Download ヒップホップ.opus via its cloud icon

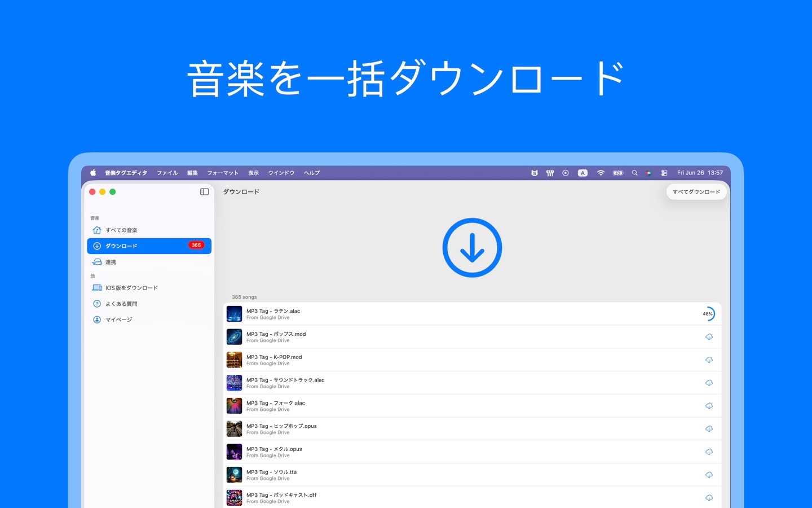pyautogui.click(x=709, y=429)
